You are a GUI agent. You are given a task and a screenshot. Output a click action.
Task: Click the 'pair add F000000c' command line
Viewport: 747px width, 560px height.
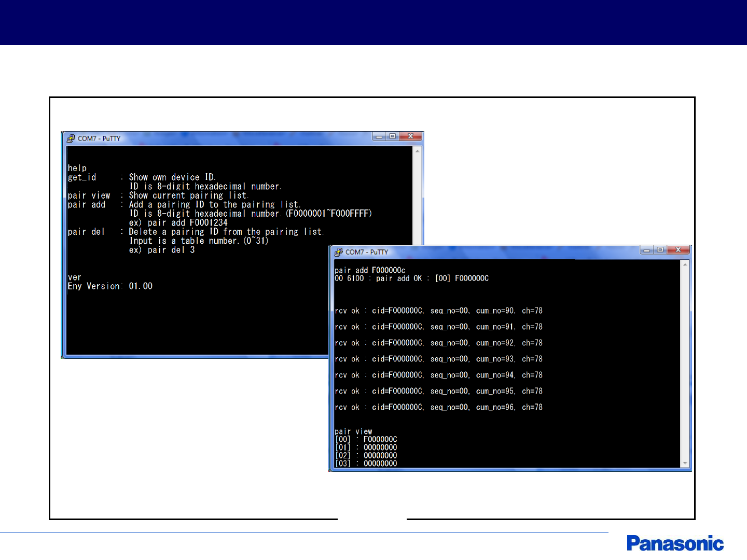(x=370, y=270)
